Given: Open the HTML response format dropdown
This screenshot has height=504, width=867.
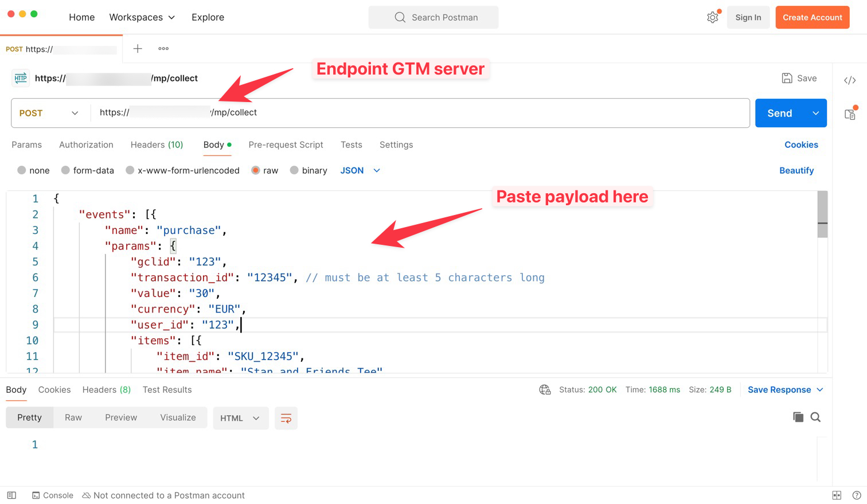Looking at the screenshot, I should (x=240, y=418).
